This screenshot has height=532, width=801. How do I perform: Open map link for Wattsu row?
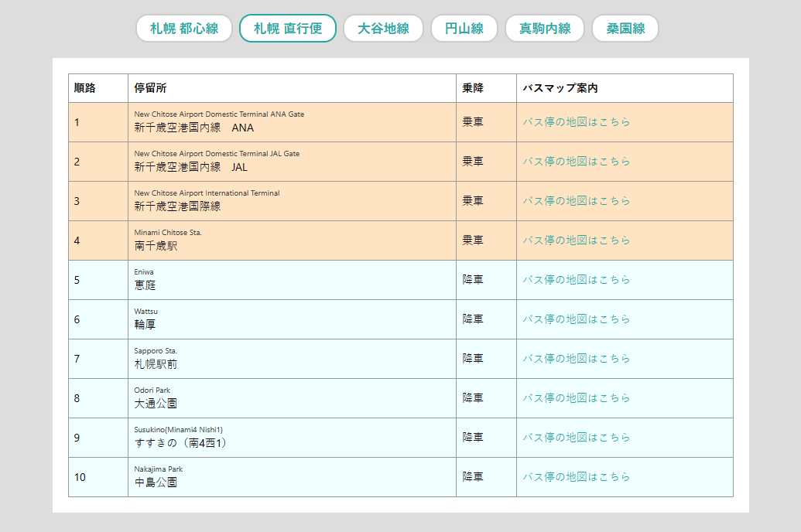(576, 319)
